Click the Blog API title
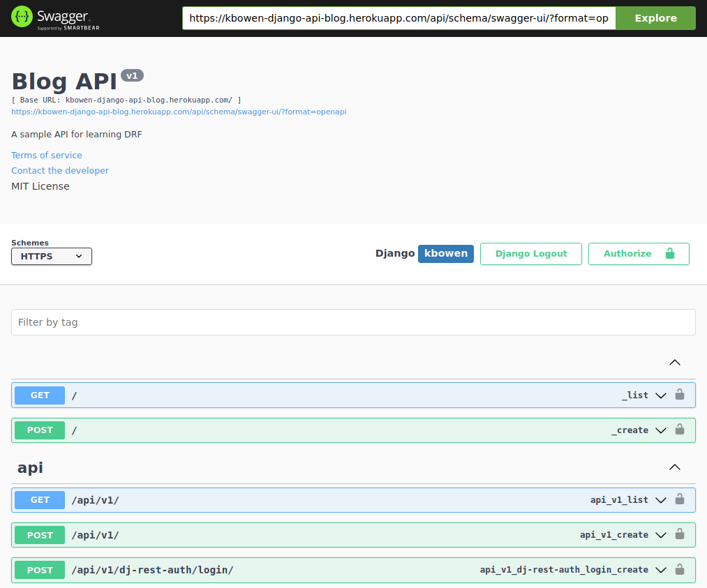 [x=64, y=82]
